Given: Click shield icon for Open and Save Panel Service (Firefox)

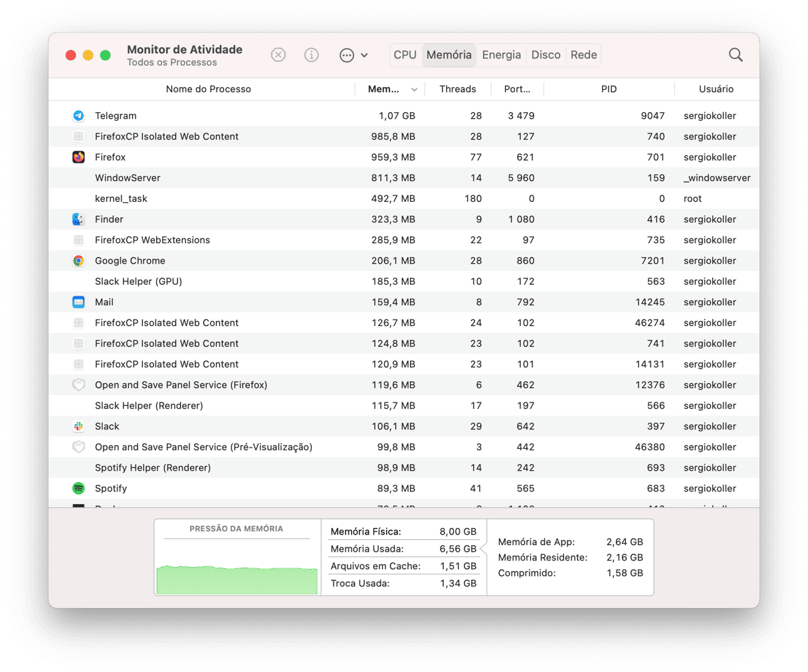Looking at the screenshot, I should [78, 385].
